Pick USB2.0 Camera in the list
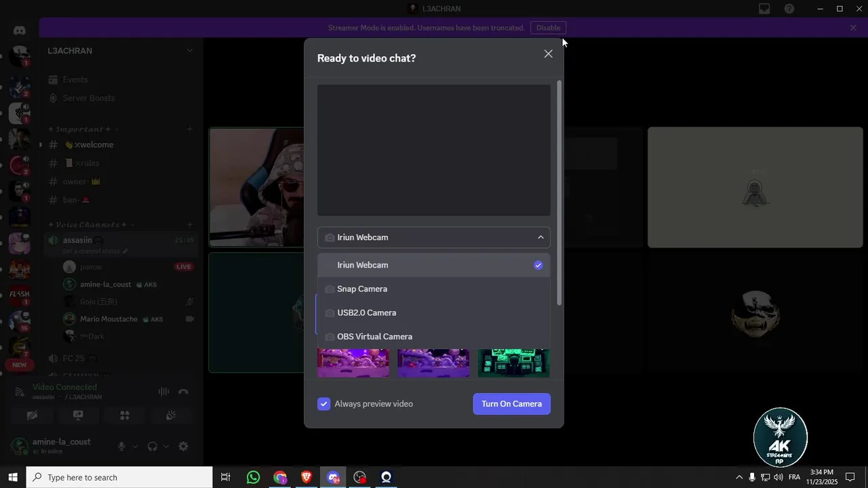This screenshot has width=868, height=488. (x=434, y=312)
